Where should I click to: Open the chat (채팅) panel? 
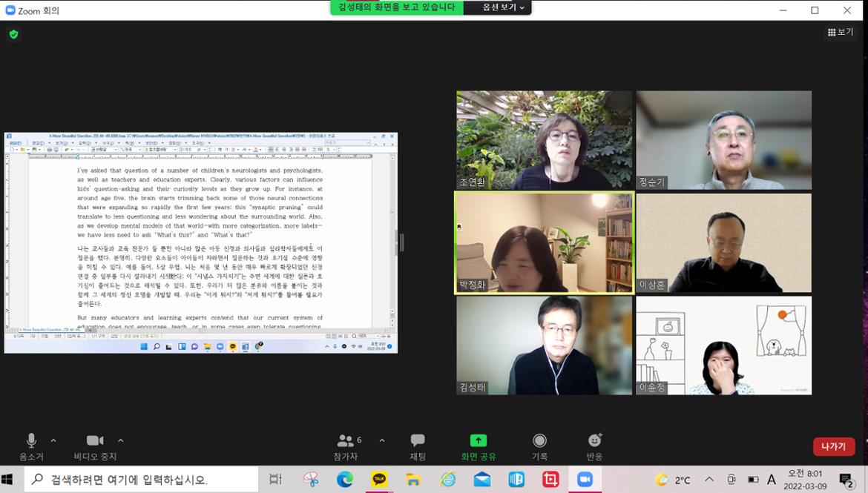(x=418, y=446)
